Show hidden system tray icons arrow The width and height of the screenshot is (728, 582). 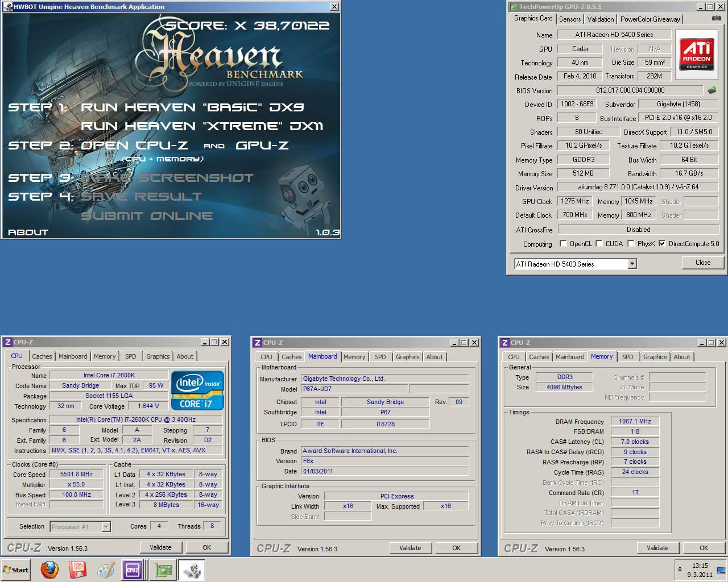tap(680, 569)
